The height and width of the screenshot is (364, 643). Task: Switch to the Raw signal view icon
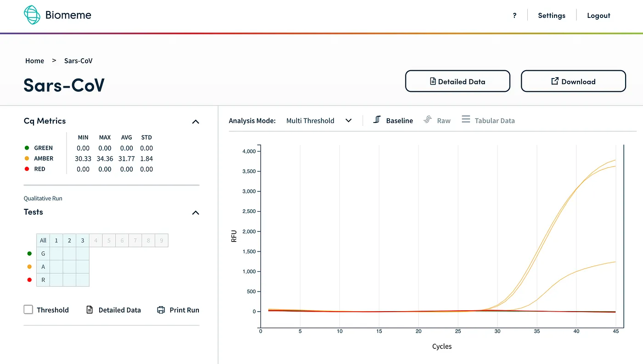point(428,120)
